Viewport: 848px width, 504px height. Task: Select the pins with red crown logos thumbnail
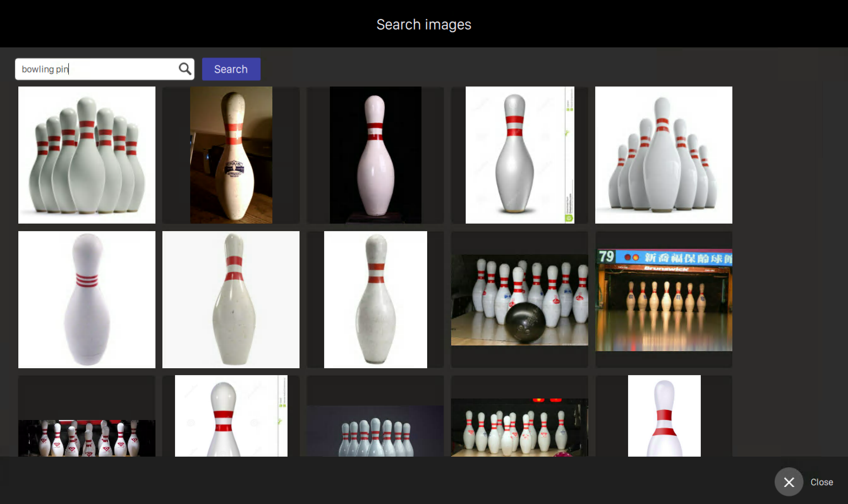point(87,437)
